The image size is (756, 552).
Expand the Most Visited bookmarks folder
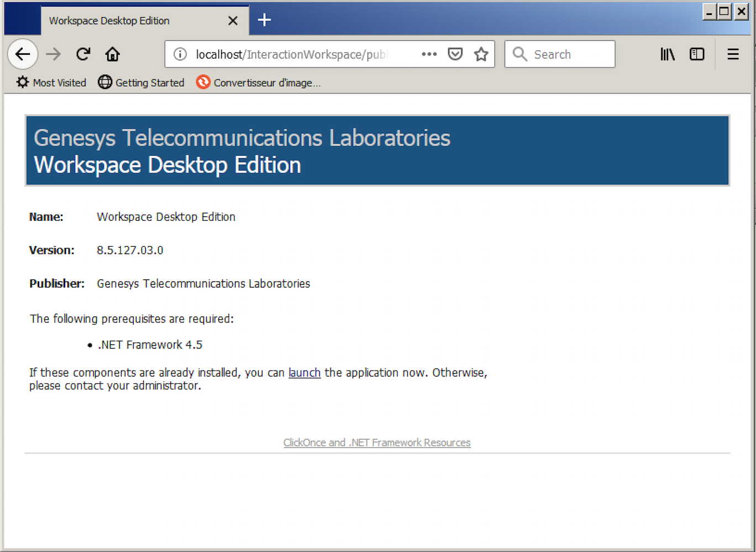click(x=50, y=82)
